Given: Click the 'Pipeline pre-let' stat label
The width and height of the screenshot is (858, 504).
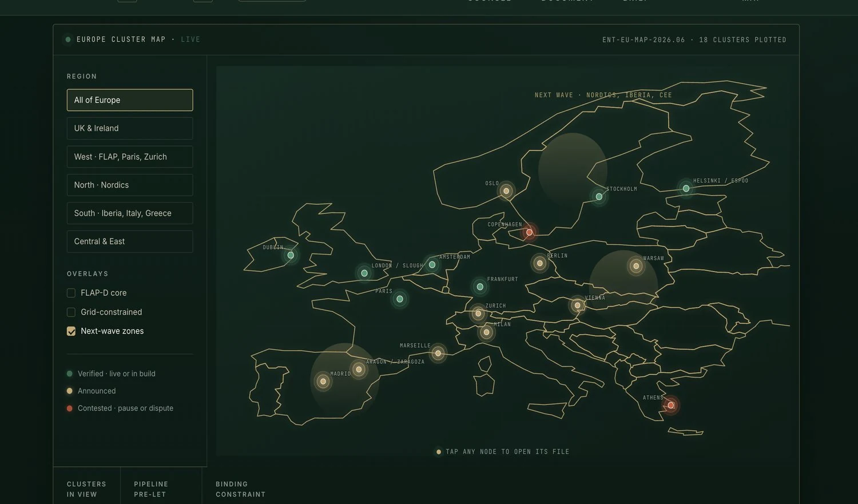Looking at the screenshot, I should [x=151, y=489].
